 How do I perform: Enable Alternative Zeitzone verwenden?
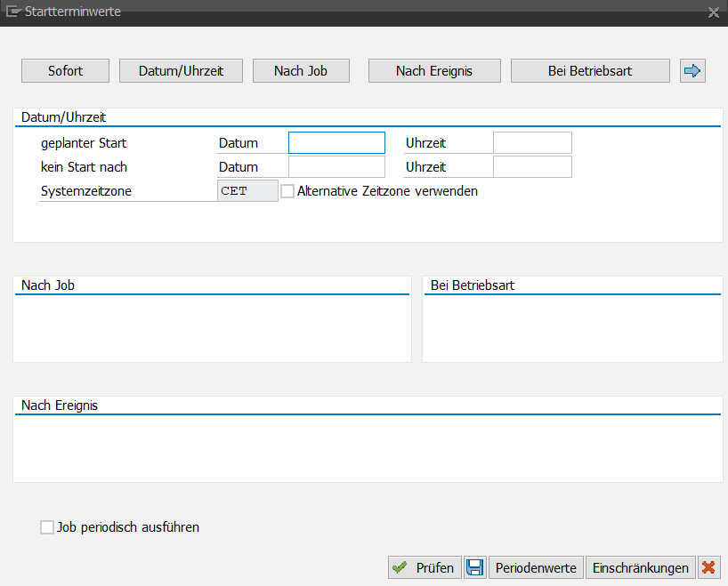pyautogui.click(x=287, y=190)
